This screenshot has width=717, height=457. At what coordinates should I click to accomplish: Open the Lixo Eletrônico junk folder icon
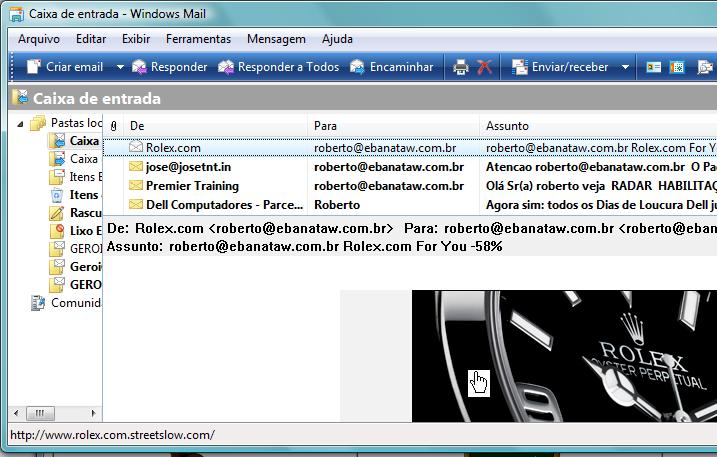coord(58,231)
